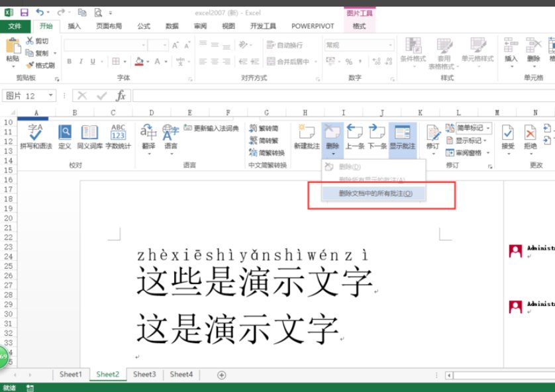The image size is (555, 392).
Task: Run the 拼写和语法 spell check
Action: (x=37, y=136)
